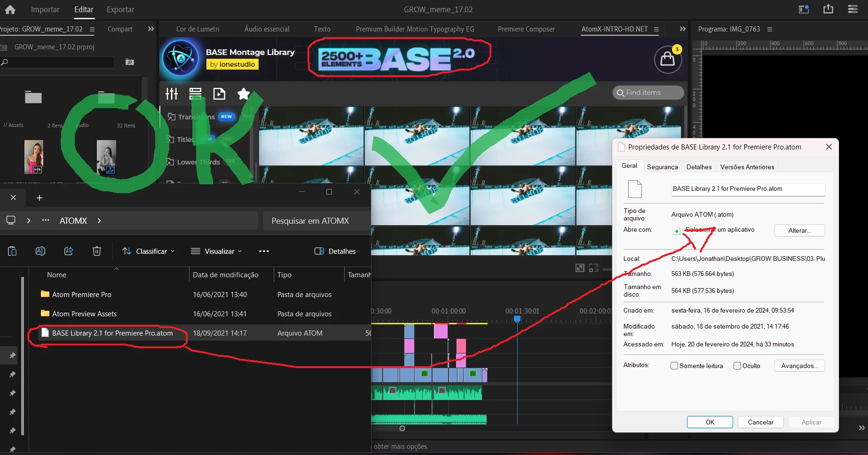Viewport: 868px width, 455px height.
Task: Click the This PC monitor icon in address bar
Action: (x=11, y=220)
